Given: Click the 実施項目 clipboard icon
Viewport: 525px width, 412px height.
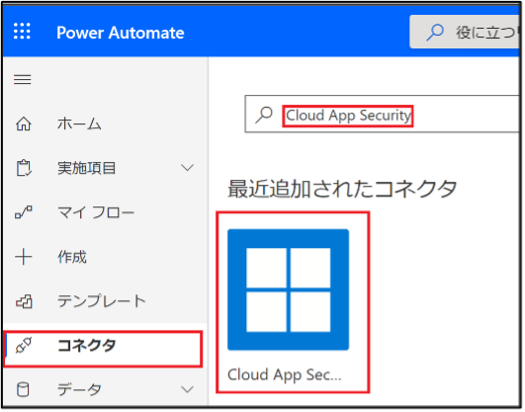Looking at the screenshot, I should pos(24,168).
